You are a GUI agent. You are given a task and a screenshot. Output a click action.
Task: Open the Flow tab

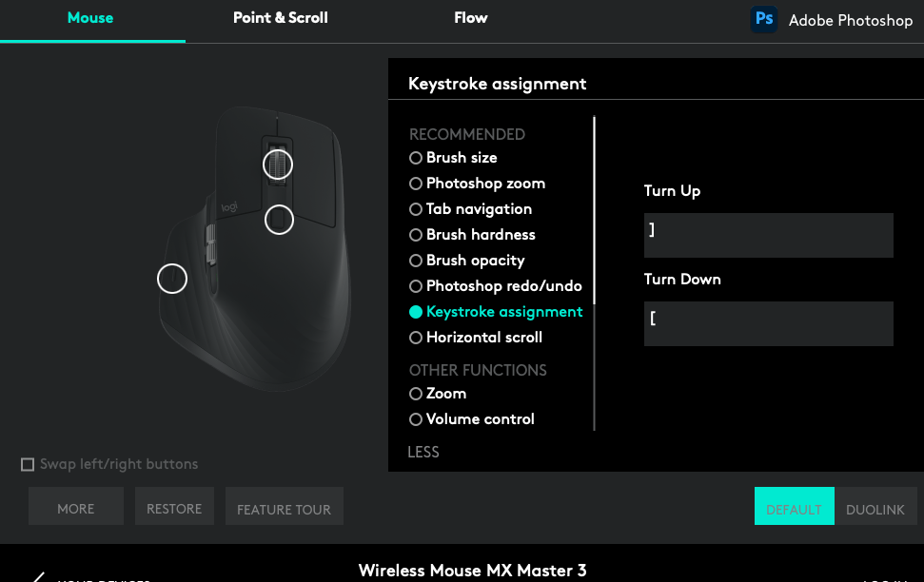(470, 17)
